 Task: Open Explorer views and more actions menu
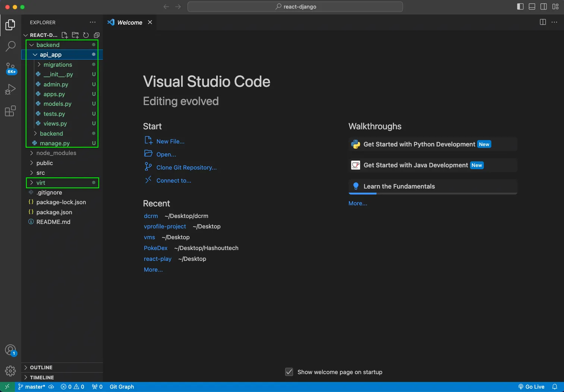[92, 22]
